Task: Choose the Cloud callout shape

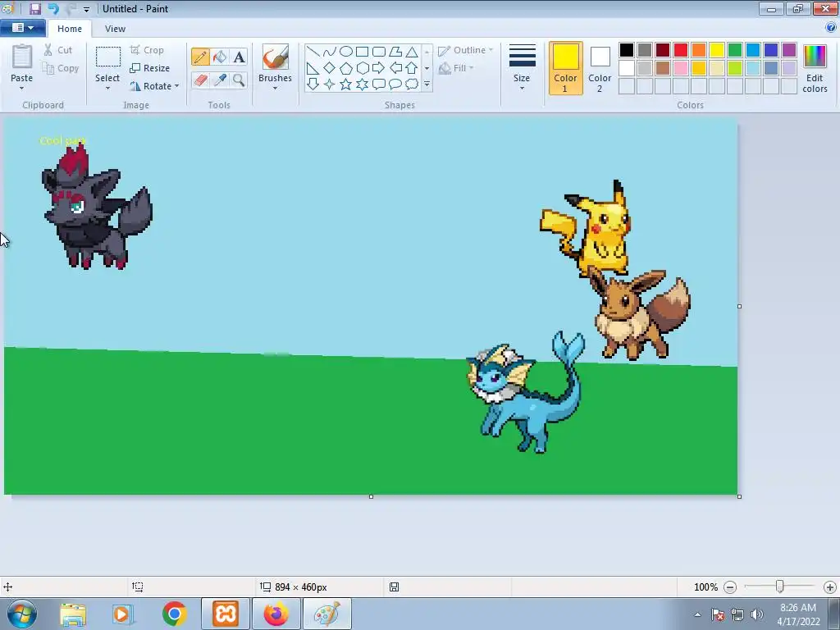Action: (412, 84)
